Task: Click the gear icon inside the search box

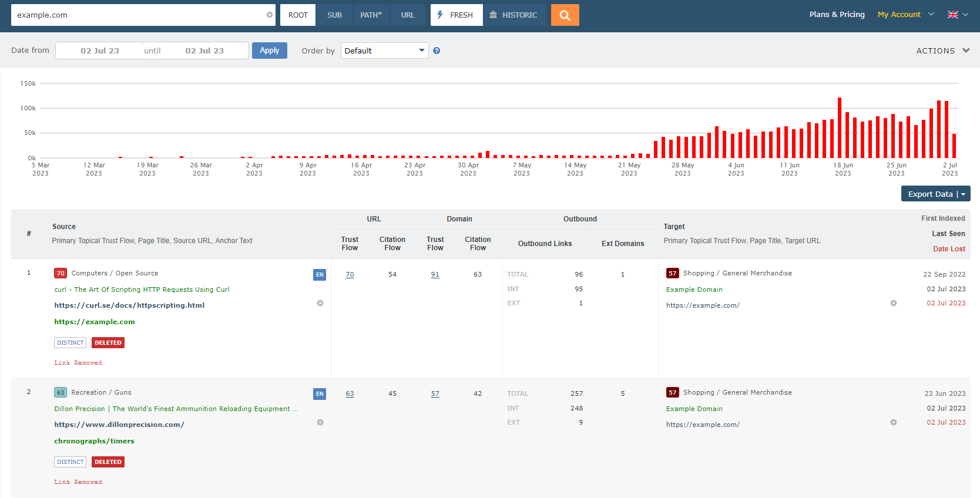Action: [x=270, y=15]
